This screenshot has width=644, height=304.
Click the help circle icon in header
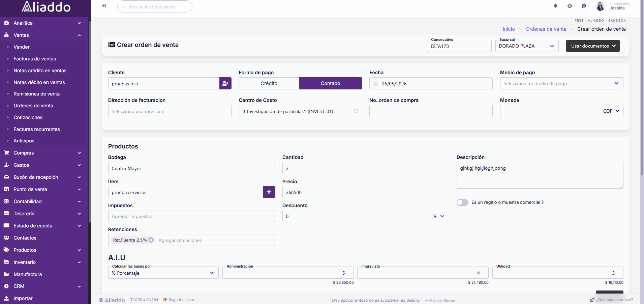click(570, 6)
